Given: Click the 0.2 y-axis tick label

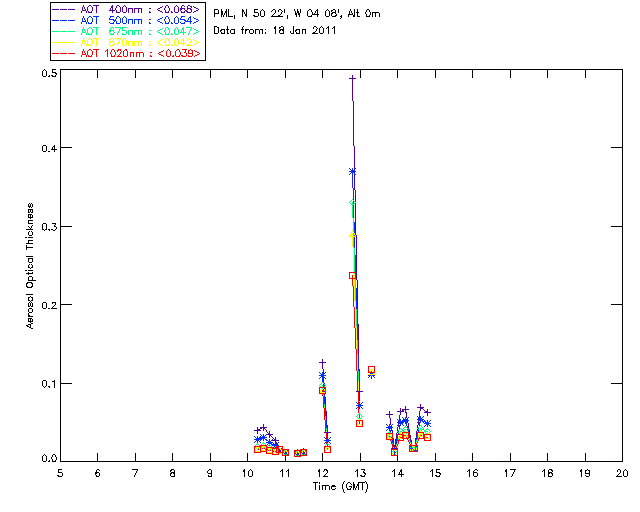Looking at the screenshot, I should (49, 305).
